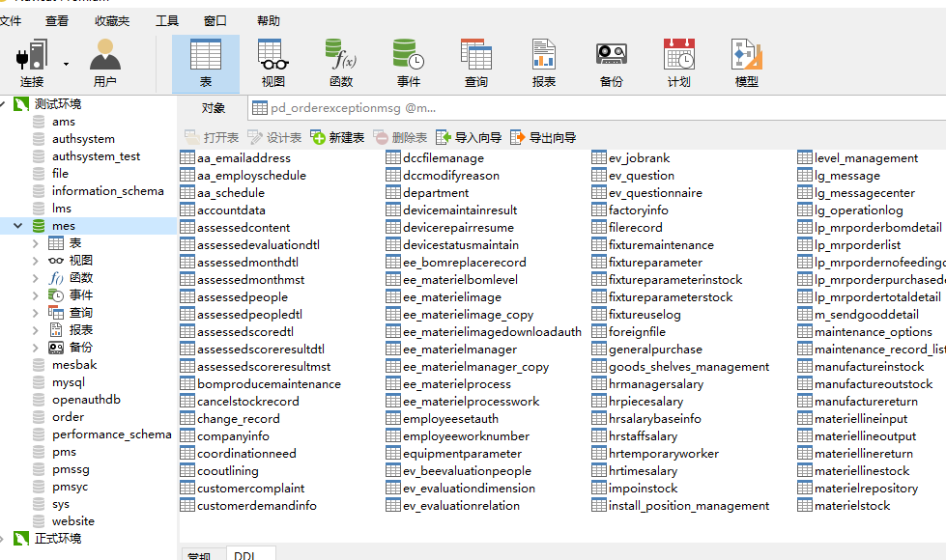The width and height of the screenshot is (946, 560).
Task: Click the materielstock table icon
Action: pyautogui.click(x=805, y=505)
